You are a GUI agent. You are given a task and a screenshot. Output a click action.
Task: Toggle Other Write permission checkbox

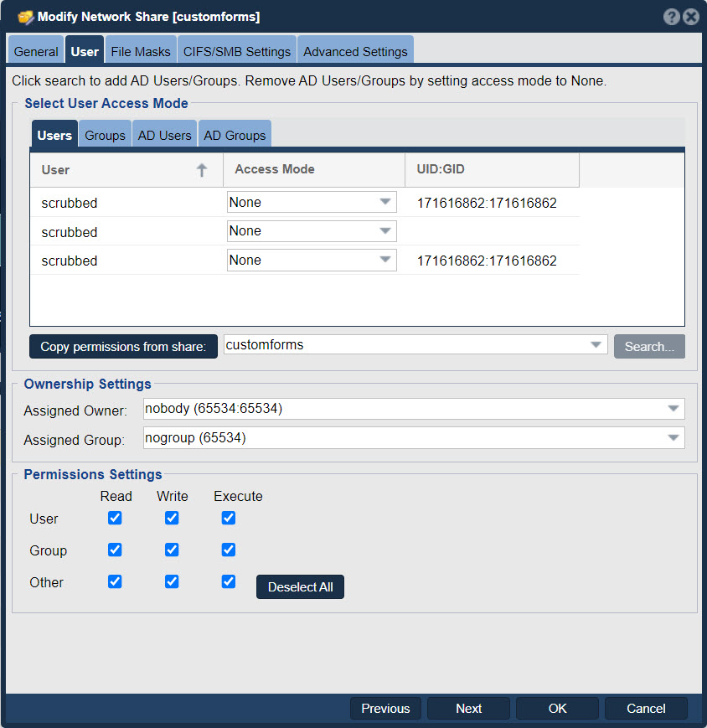(x=172, y=581)
